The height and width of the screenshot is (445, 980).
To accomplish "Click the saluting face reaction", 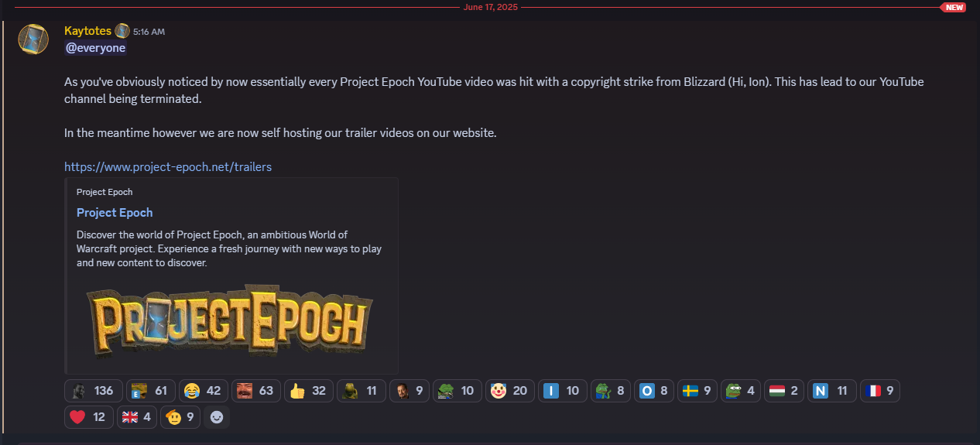I will [x=180, y=416].
